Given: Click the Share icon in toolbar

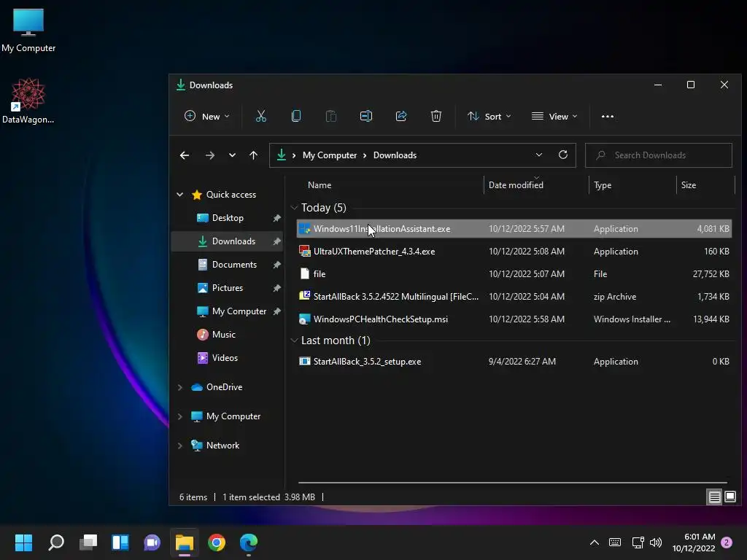Looking at the screenshot, I should (401, 116).
